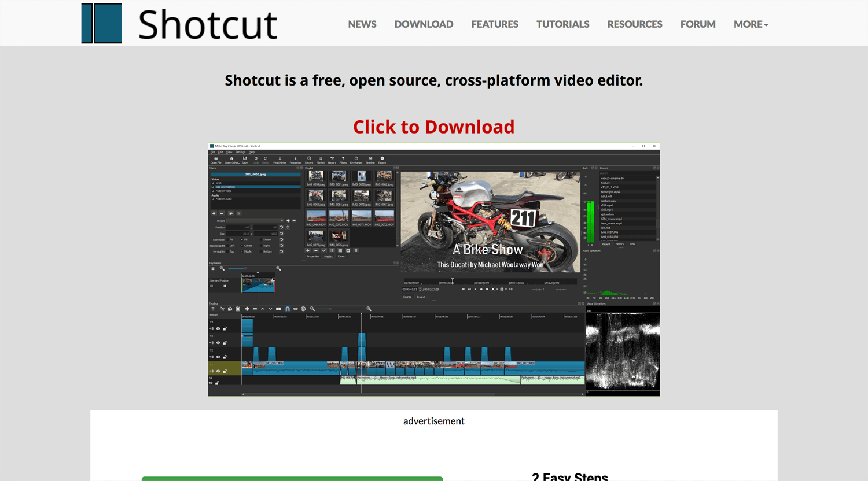Click the timeline scissors cut icon

point(222,309)
